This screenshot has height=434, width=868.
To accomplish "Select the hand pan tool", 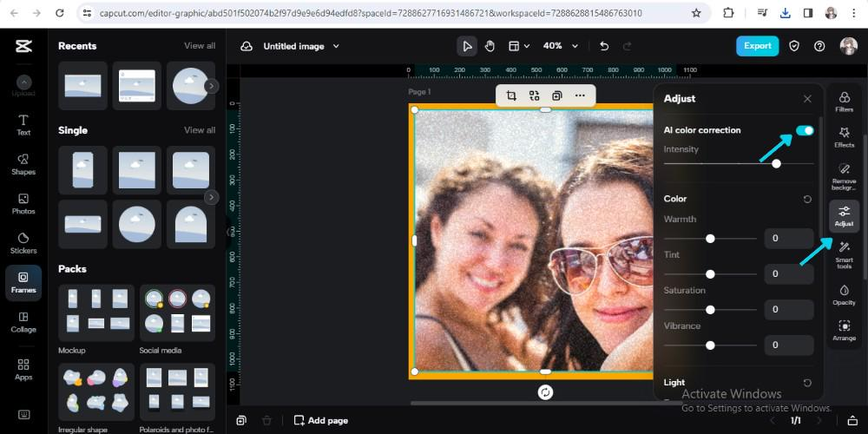I will (490, 46).
